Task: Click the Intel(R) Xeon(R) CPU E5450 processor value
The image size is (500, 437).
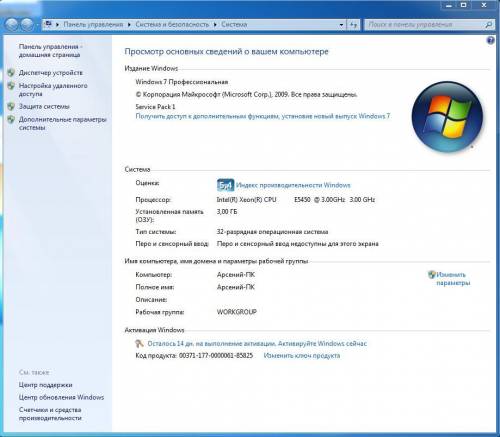Action: pos(296,200)
